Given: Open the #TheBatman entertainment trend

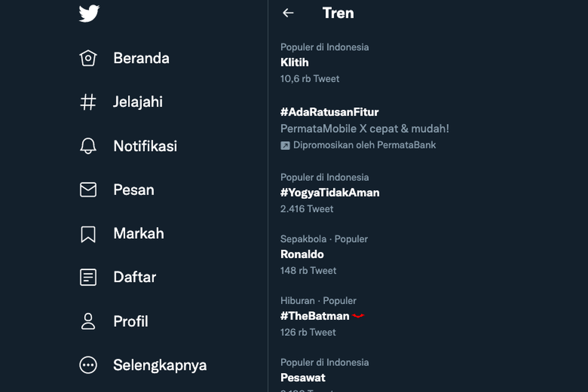Looking at the screenshot, I should (316, 316).
